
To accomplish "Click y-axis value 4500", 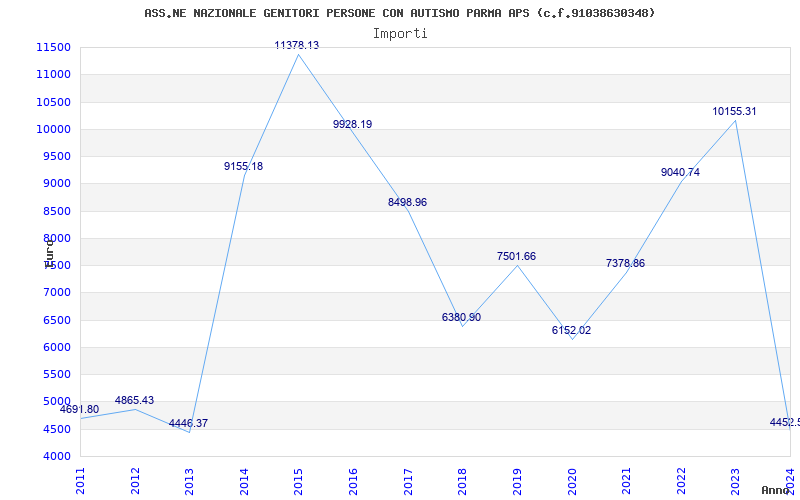I will pyautogui.click(x=56, y=429).
